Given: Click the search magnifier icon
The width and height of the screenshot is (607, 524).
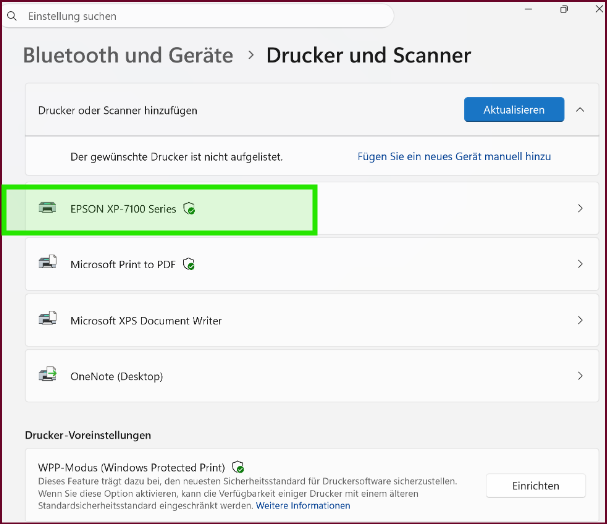Looking at the screenshot, I should tap(12, 16).
